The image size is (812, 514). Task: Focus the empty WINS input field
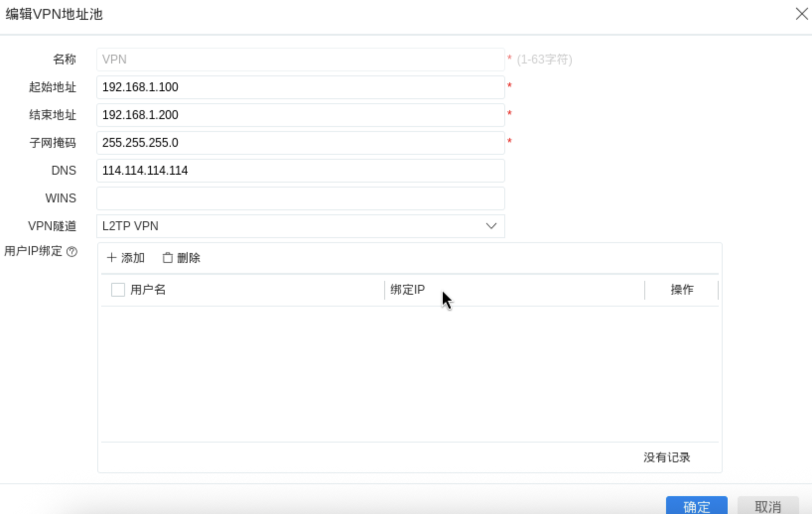(300, 198)
